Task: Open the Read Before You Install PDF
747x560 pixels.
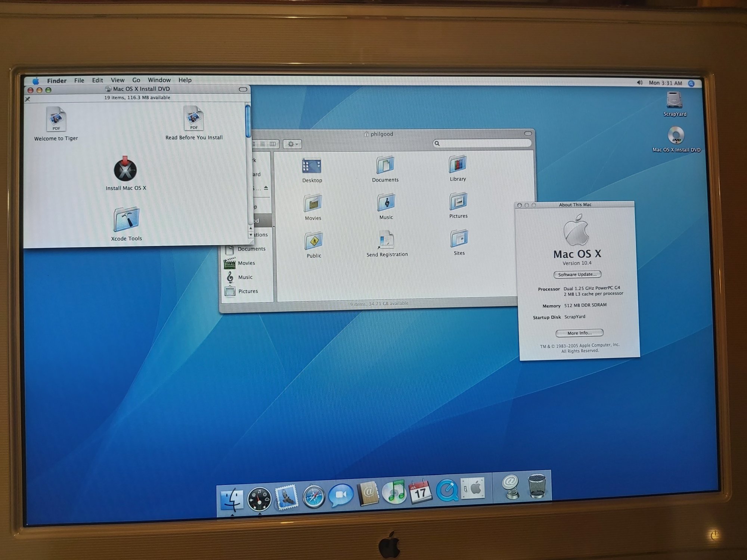Action: [193, 119]
